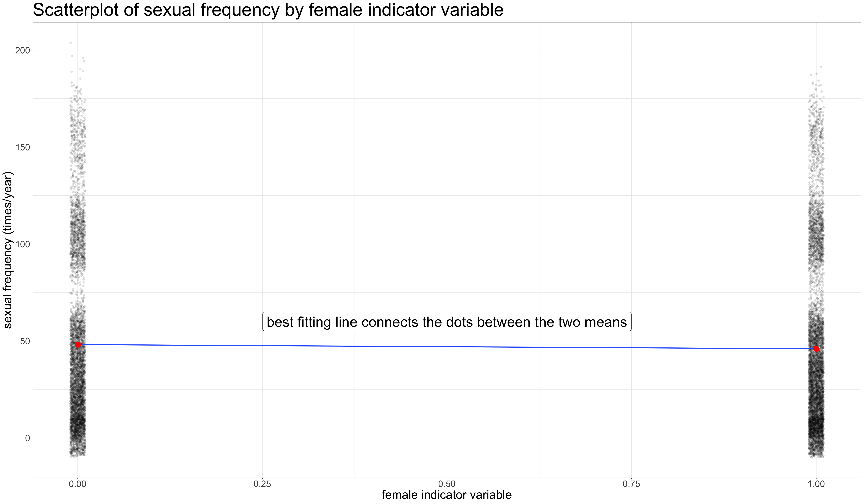Click the 200 y-axis tick label
Screen dimensions: 864x504
22,50
